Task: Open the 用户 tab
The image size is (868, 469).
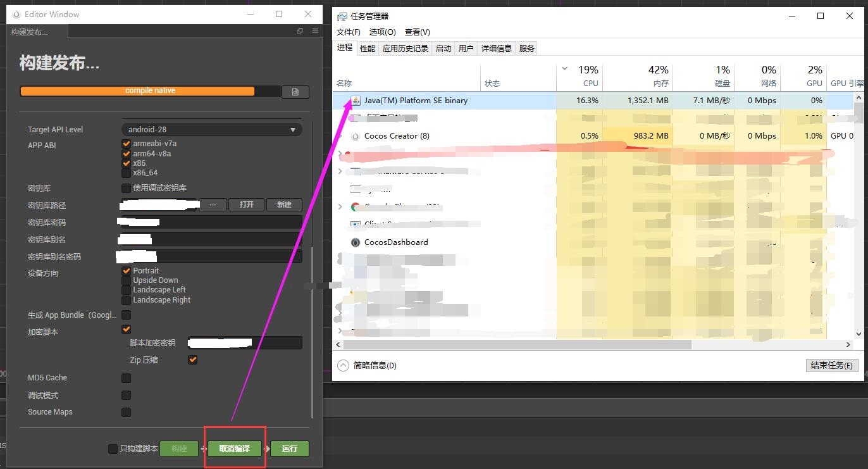Action: coord(466,49)
